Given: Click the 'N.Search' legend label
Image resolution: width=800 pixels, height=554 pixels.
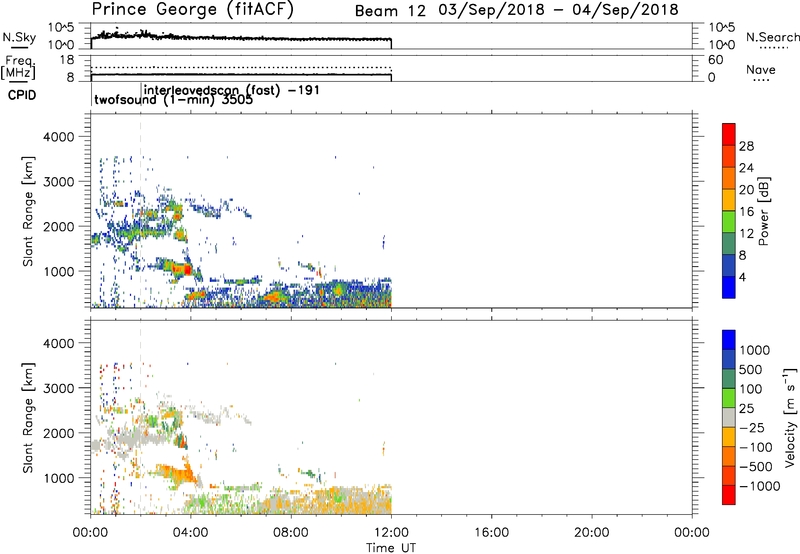Looking at the screenshot, I should click(772, 37).
